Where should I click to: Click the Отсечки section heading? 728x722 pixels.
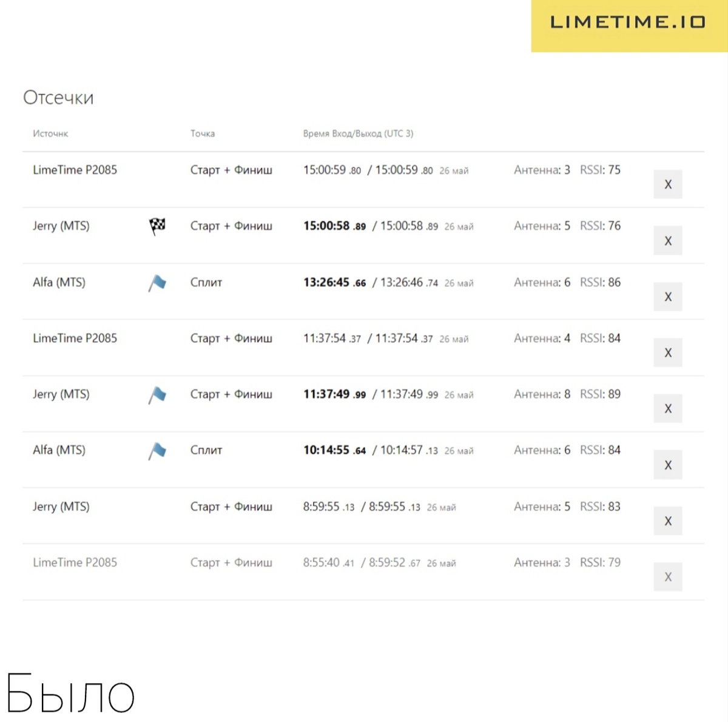[58, 98]
